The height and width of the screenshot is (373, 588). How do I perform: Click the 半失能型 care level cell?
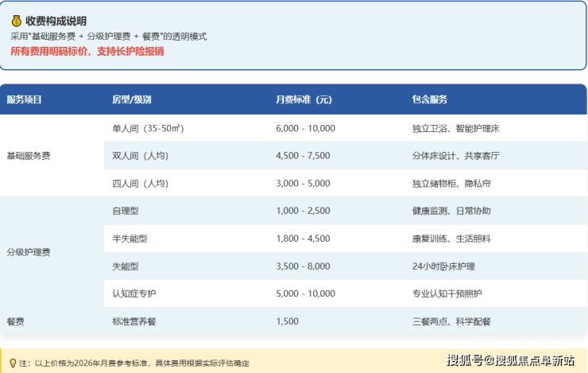pyautogui.click(x=130, y=239)
